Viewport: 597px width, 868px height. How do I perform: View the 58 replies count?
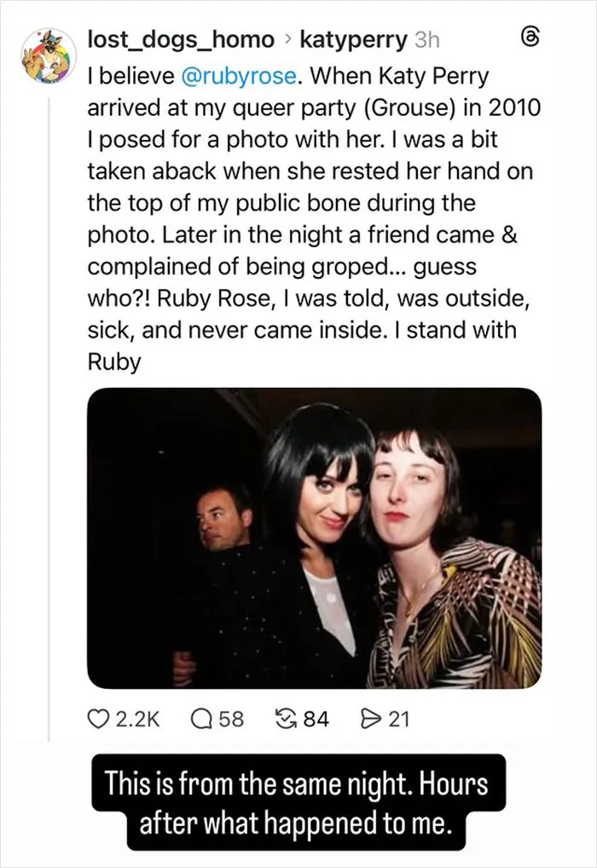[x=231, y=719]
